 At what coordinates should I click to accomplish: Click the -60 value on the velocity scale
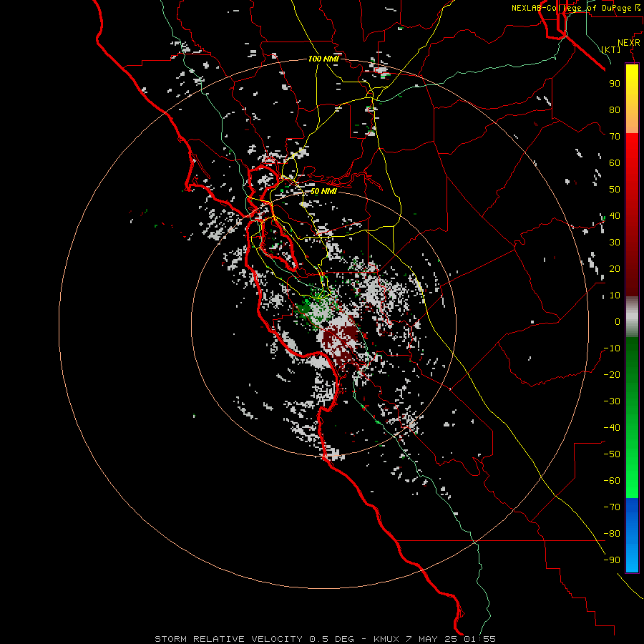pos(612,481)
